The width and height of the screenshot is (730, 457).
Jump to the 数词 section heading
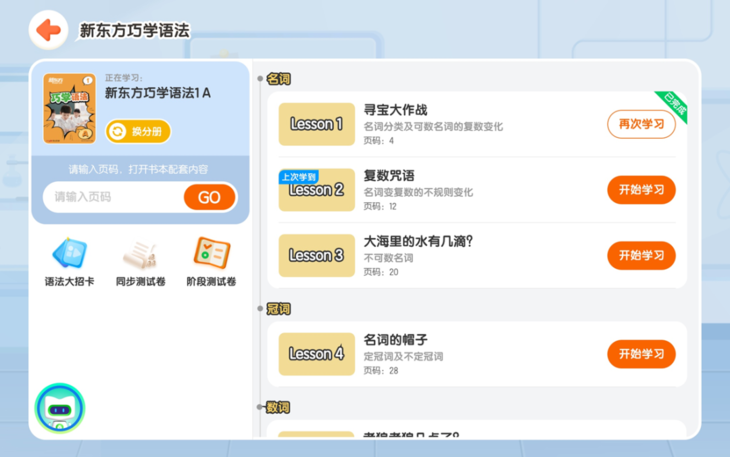tap(278, 408)
